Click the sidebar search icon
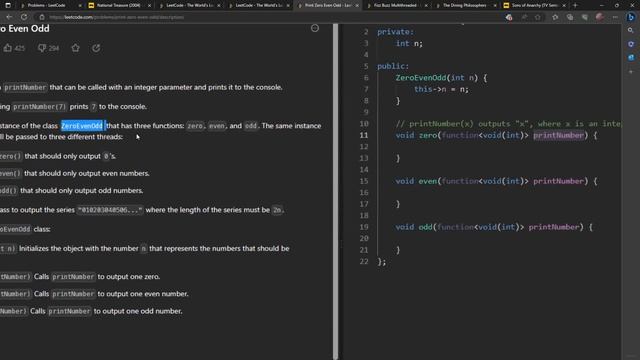640x360 pixels. (631, 31)
